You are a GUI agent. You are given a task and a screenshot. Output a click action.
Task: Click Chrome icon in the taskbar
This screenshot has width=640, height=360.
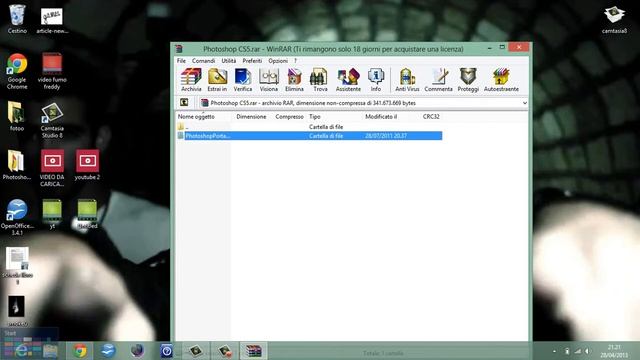tap(80, 351)
